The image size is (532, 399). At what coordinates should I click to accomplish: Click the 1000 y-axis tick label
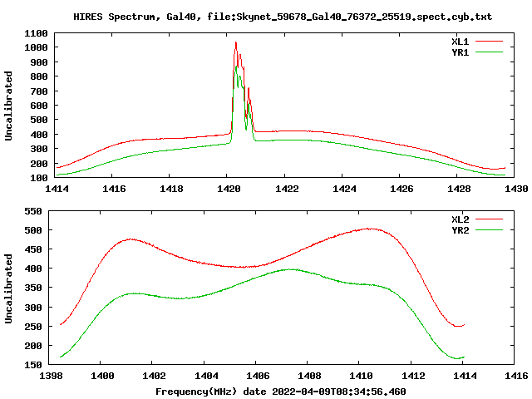click(36, 47)
